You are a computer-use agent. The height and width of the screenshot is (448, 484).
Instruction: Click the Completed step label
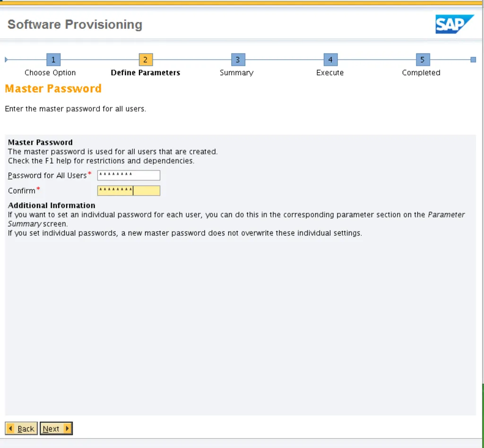click(421, 73)
